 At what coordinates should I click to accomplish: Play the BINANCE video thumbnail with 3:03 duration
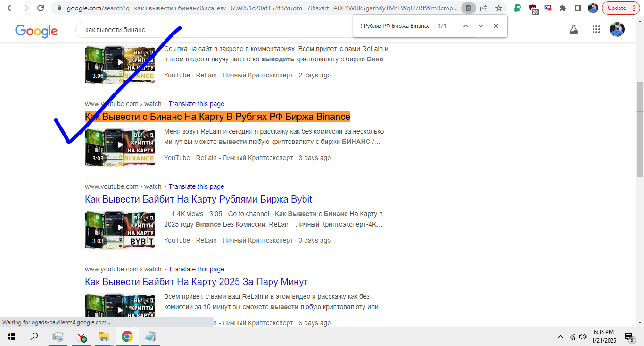tap(120, 147)
